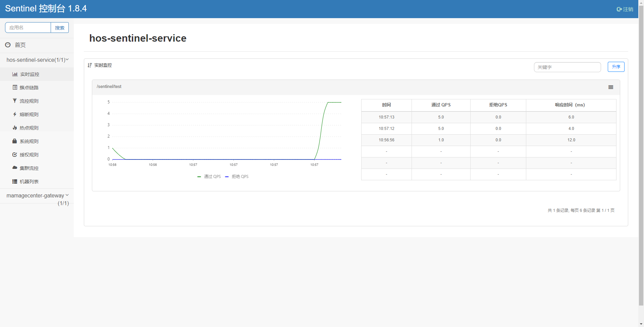Click the 流控规则 funnel icon
Image resolution: width=644 pixels, height=327 pixels.
tap(15, 101)
